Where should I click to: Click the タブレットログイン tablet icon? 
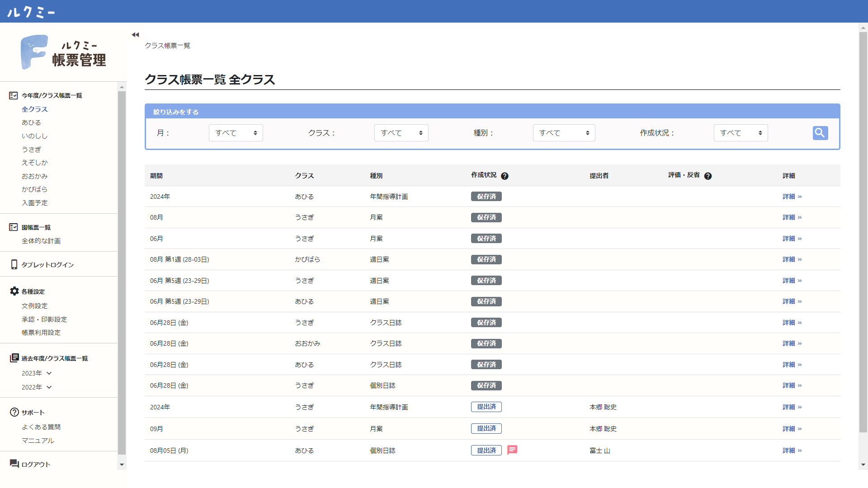point(14,265)
